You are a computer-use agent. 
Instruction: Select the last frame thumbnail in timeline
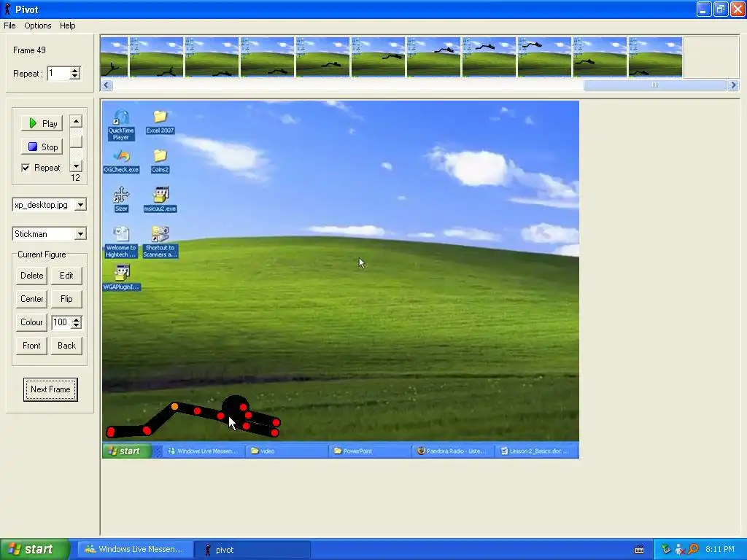(x=655, y=57)
